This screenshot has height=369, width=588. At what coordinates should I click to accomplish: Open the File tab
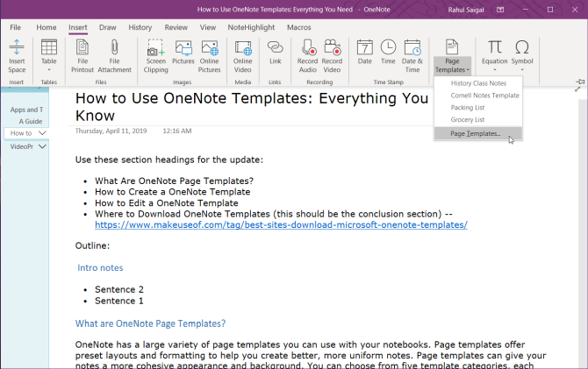[x=16, y=27]
